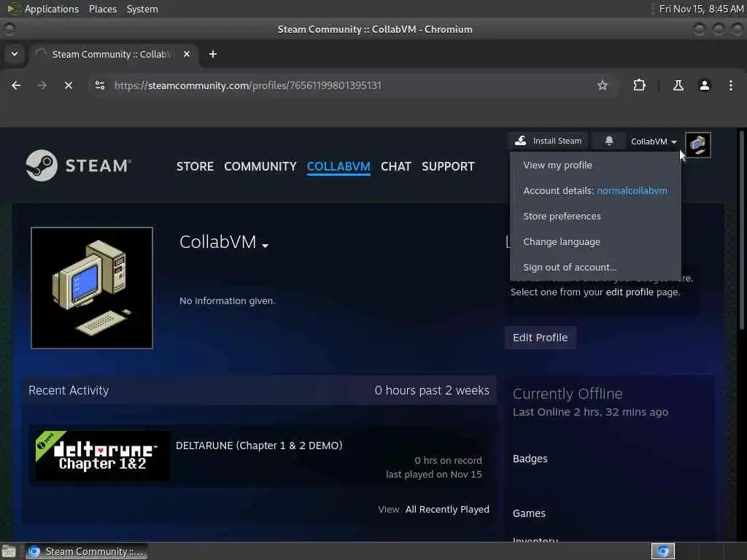Open the notifications bell icon
This screenshot has width=747, height=560.
coord(609,141)
